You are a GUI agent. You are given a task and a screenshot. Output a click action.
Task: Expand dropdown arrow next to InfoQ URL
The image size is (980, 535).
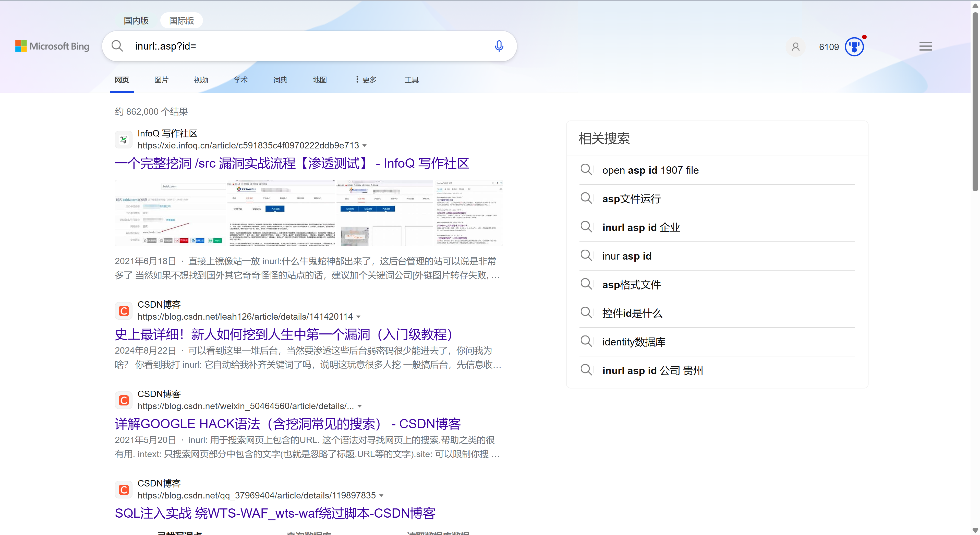tap(365, 146)
